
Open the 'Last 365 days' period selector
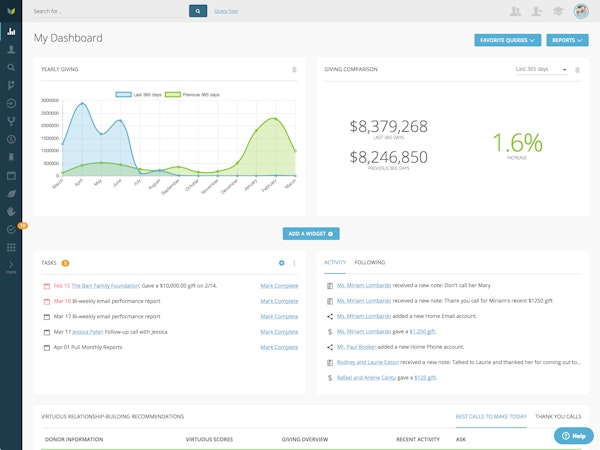(x=540, y=70)
